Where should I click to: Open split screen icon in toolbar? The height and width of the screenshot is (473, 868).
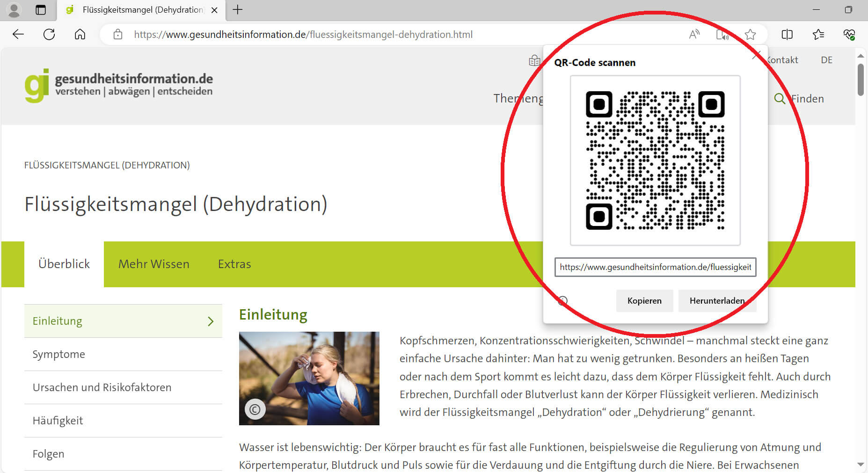(787, 34)
